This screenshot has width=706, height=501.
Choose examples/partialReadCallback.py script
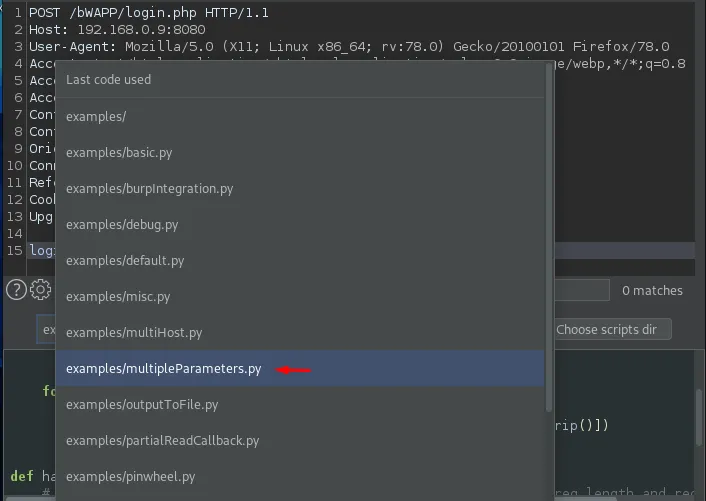162,441
